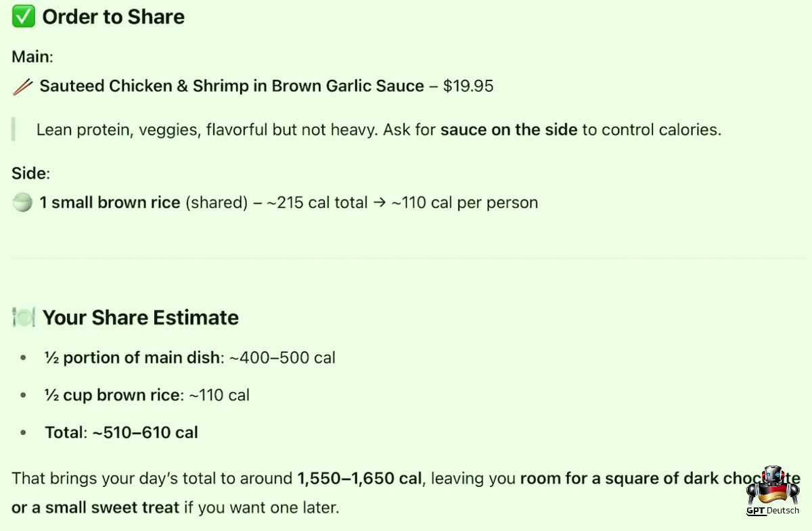This screenshot has height=531, width=812.
Task: Click the GPT Deutsch watermark text
Action: click(x=772, y=511)
